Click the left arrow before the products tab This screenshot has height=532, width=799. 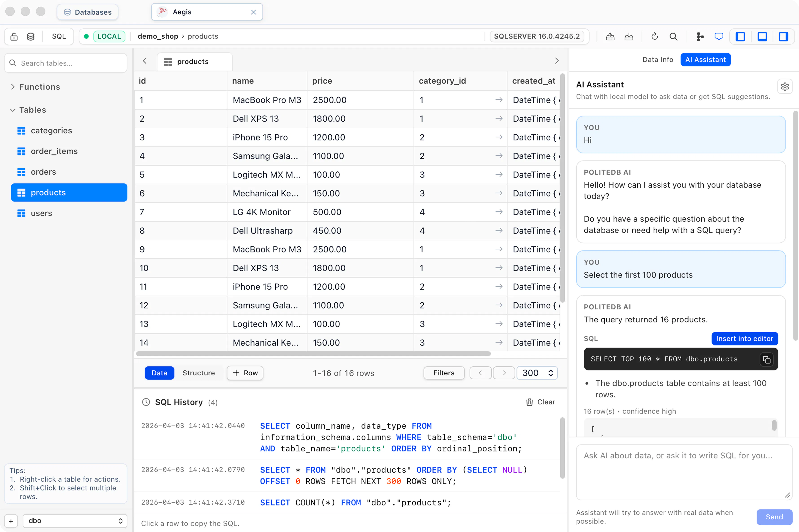click(x=145, y=61)
